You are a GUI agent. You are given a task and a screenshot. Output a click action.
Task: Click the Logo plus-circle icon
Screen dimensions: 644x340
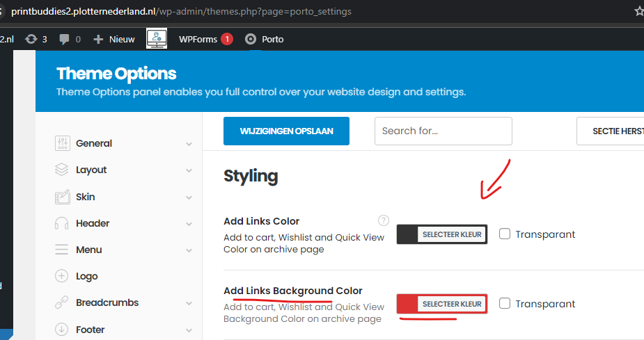pos(61,276)
